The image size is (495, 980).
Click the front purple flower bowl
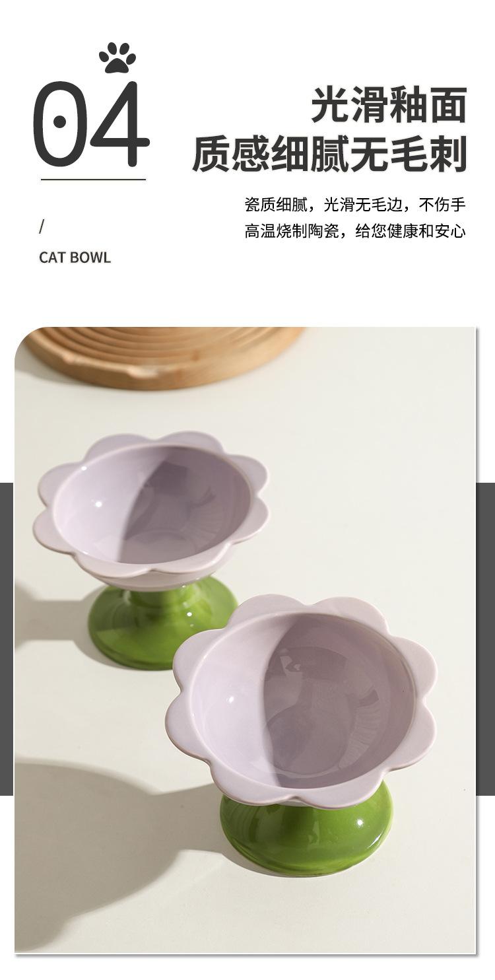302,700
